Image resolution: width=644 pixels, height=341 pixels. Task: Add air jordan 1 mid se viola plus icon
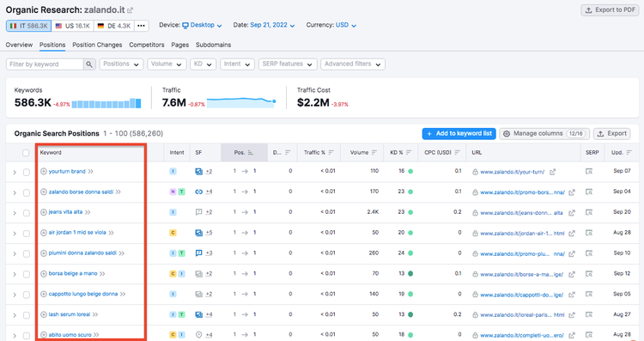point(44,233)
